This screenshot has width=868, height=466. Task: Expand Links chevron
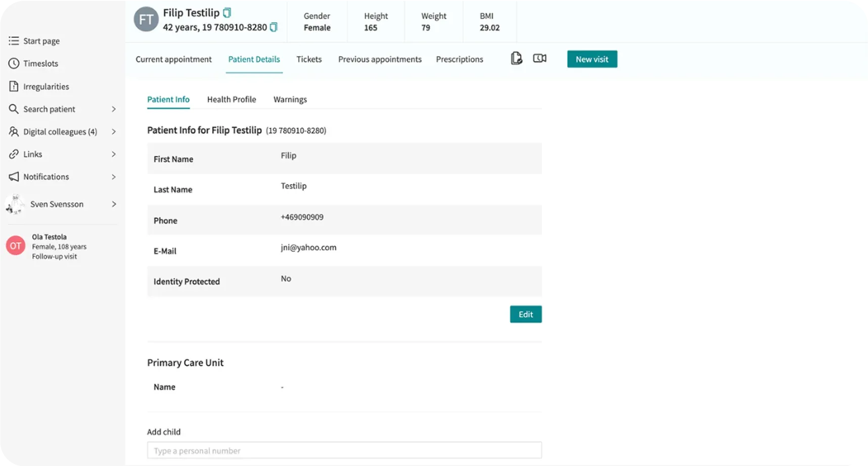tap(114, 154)
